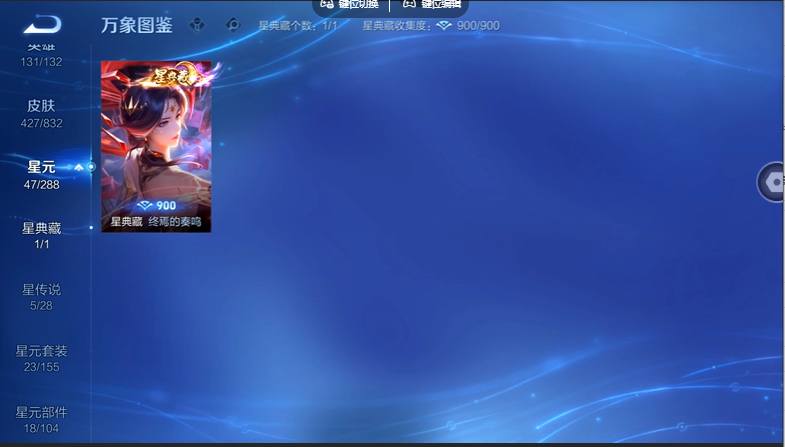
Task: Open the 星元部件 18/104 tab
Action: 42,419
